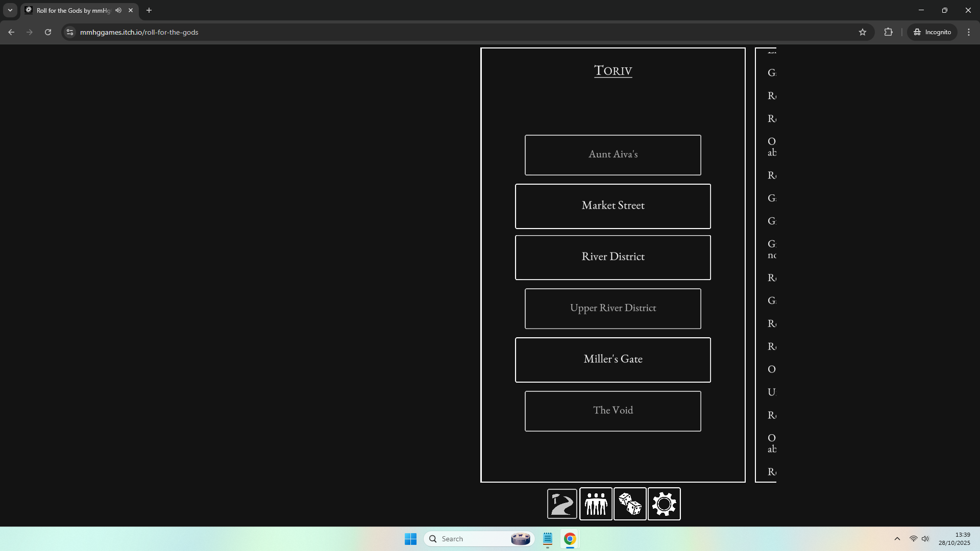Mute tab via speaker icon
The width and height of the screenshot is (980, 551).
tap(118, 10)
